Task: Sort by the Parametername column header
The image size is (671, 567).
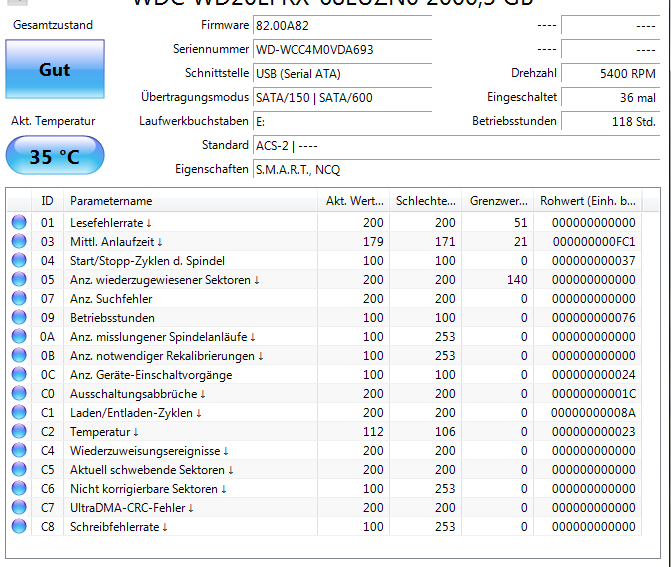Action: [190, 201]
